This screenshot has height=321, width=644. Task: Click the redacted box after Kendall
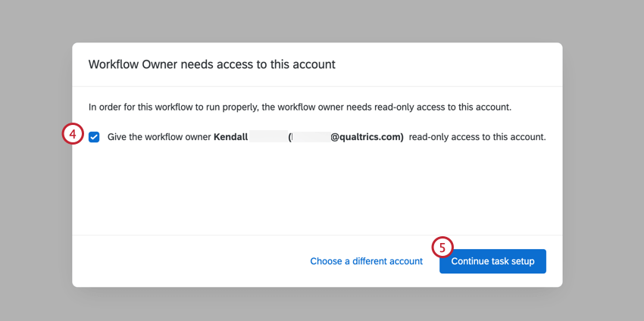pos(268,137)
